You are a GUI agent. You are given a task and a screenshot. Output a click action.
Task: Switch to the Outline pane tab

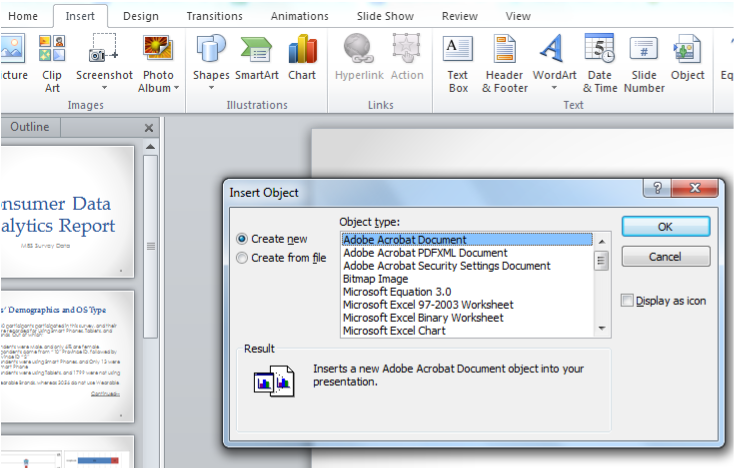(x=30, y=127)
